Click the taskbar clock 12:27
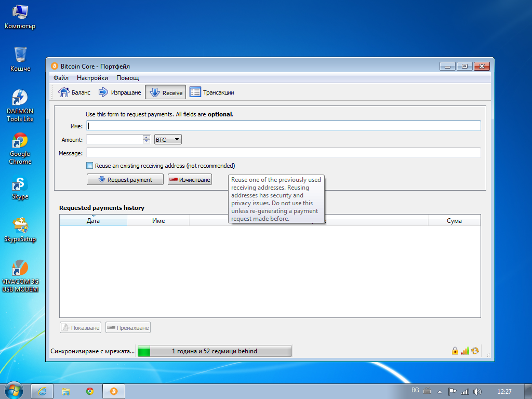 504,392
